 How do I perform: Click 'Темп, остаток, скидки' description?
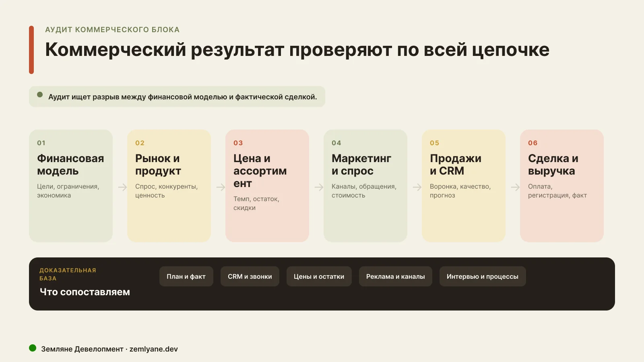click(x=256, y=204)
